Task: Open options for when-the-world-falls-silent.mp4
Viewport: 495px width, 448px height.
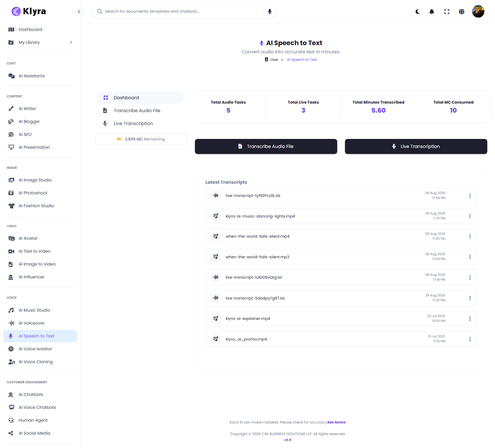Action: click(x=470, y=236)
